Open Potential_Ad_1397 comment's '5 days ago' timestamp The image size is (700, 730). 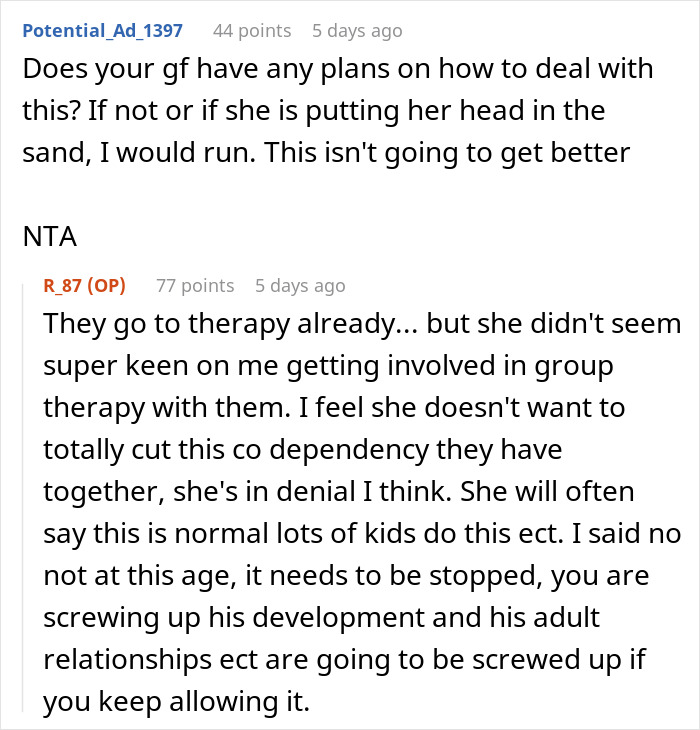[359, 30]
